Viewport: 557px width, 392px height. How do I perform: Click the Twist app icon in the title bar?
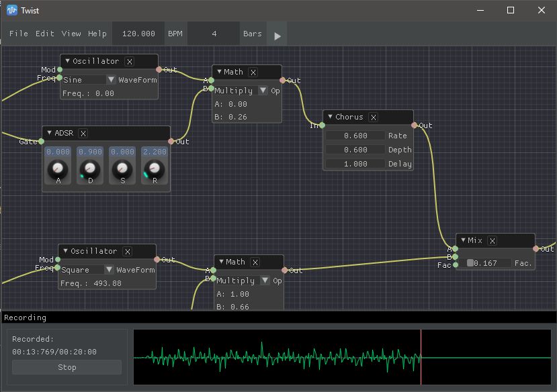point(10,10)
